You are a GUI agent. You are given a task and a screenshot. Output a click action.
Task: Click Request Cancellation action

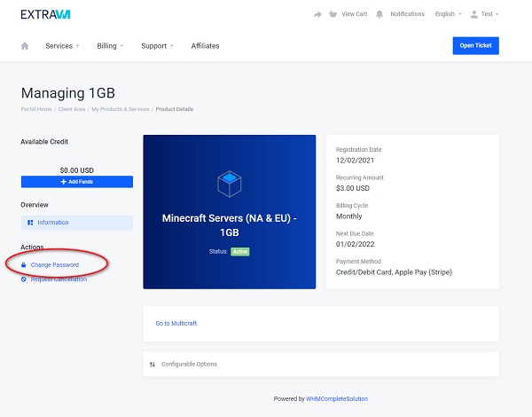[59, 279]
